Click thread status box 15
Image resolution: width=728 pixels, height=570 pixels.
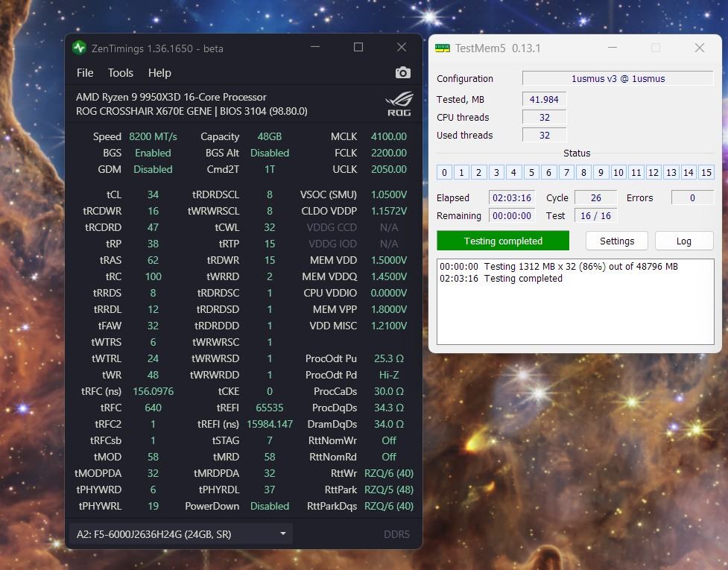706,173
